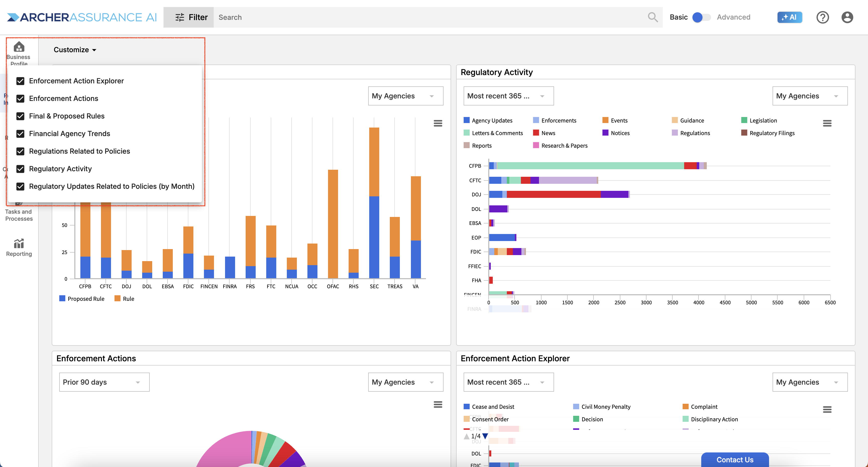Toggle Regulations legend item

coord(691,133)
